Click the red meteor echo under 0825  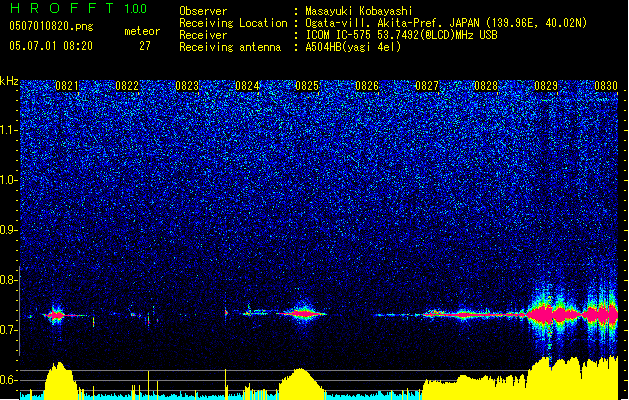tap(304, 313)
